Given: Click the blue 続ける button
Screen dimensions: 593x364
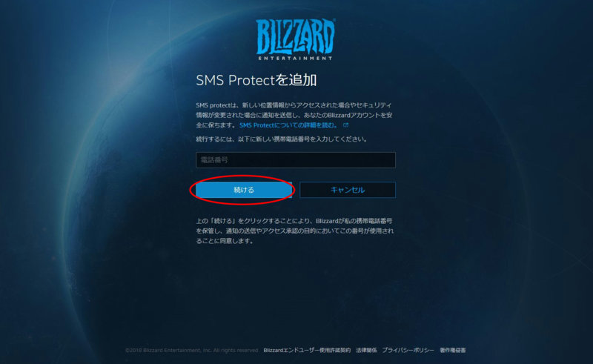Looking at the screenshot, I should pos(244,190).
